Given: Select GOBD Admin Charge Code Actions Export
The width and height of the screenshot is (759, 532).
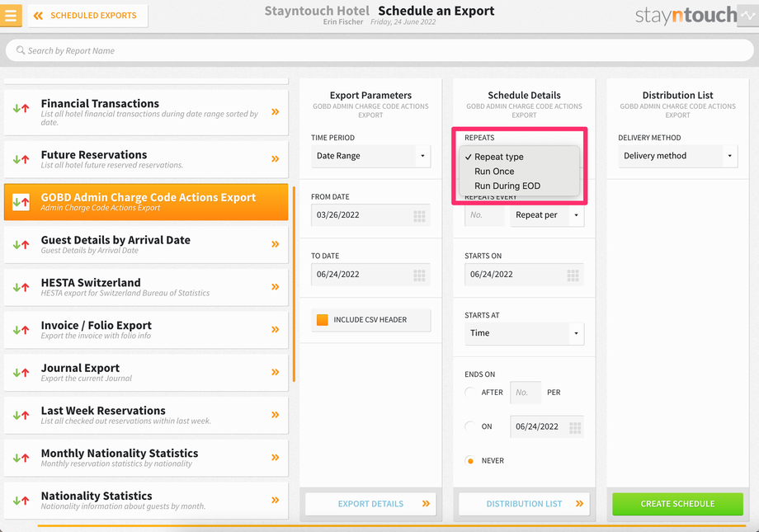Looking at the screenshot, I should (146, 202).
